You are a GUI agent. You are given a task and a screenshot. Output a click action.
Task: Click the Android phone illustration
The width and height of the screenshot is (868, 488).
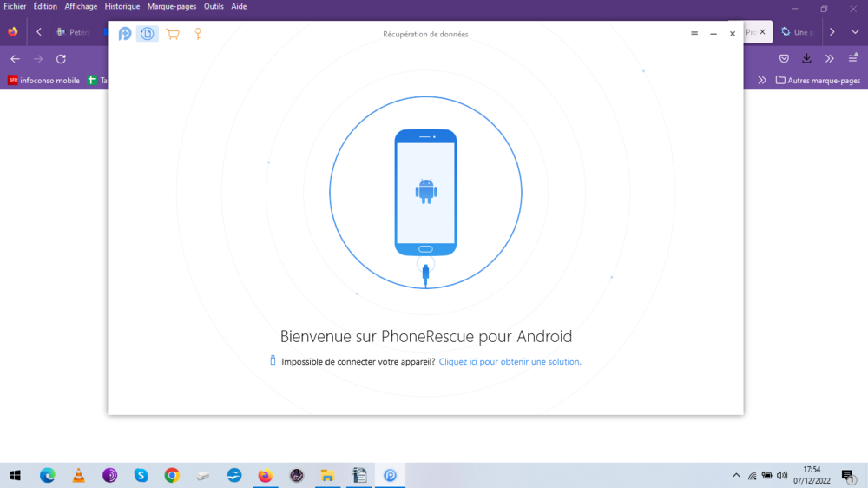(425, 192)
